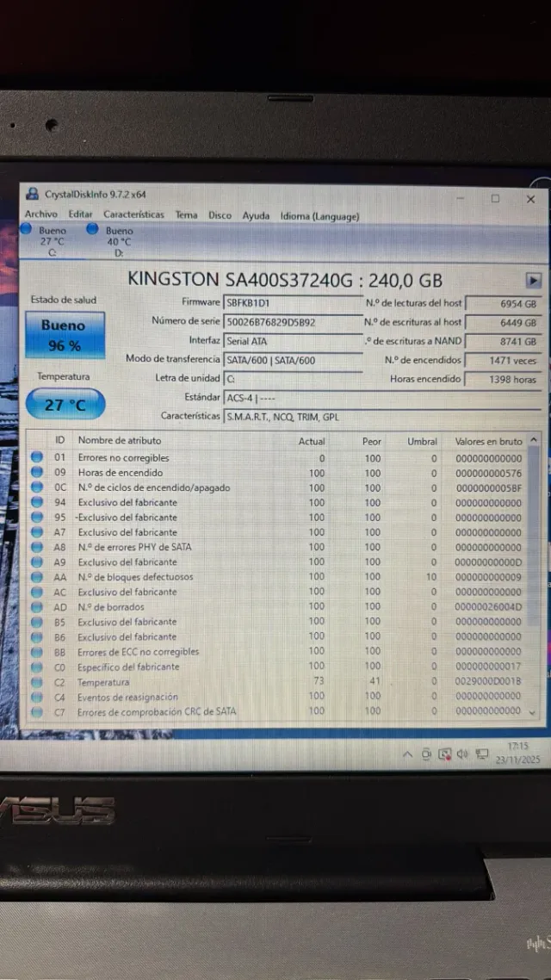
Task: Click the status icon of Horas de encendido row
Action: coord(37,473)
